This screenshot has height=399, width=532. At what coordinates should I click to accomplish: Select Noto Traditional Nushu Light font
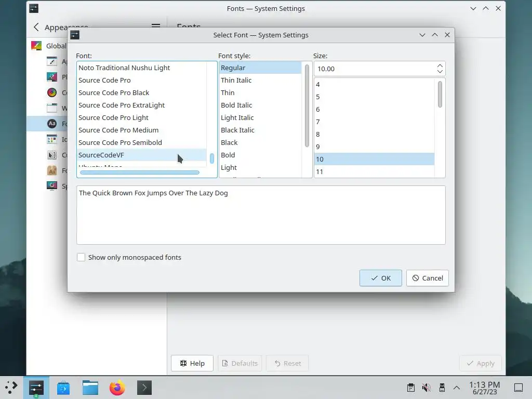point(142,68)
